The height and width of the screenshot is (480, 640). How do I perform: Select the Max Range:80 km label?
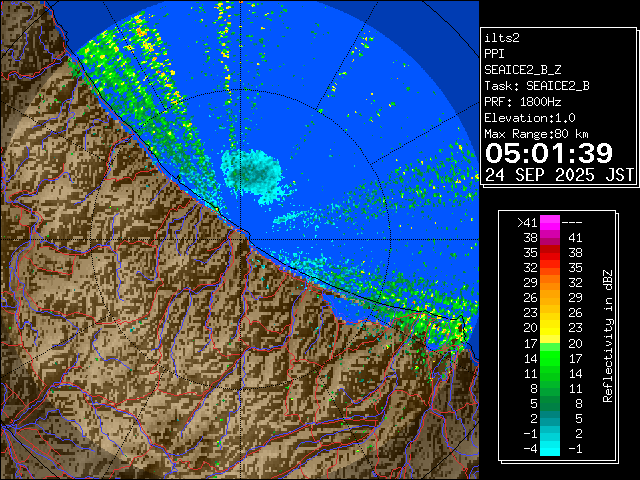(536, 133)
